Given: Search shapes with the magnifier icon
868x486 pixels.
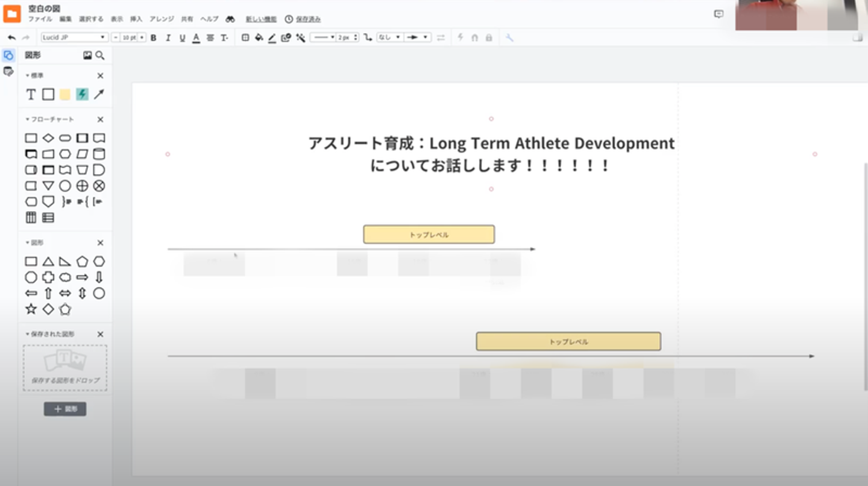Looking at the screenshot, I should click(x=100, y=55).
